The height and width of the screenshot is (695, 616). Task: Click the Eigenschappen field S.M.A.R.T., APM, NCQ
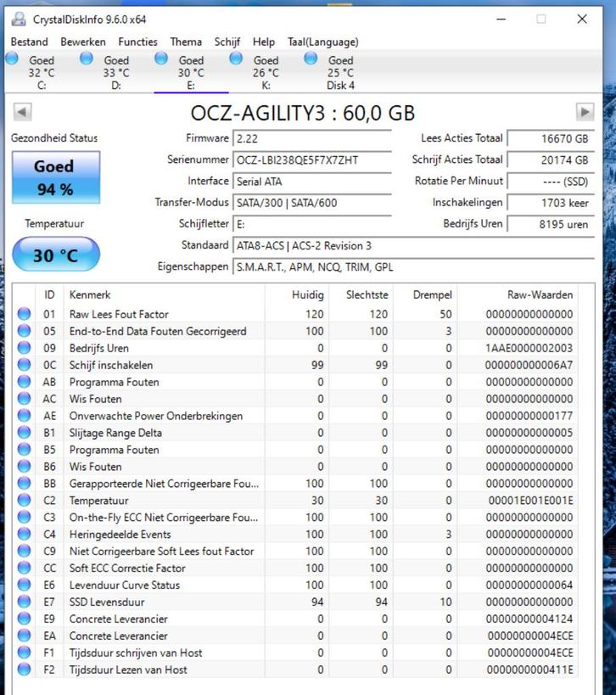pos(413,266)
